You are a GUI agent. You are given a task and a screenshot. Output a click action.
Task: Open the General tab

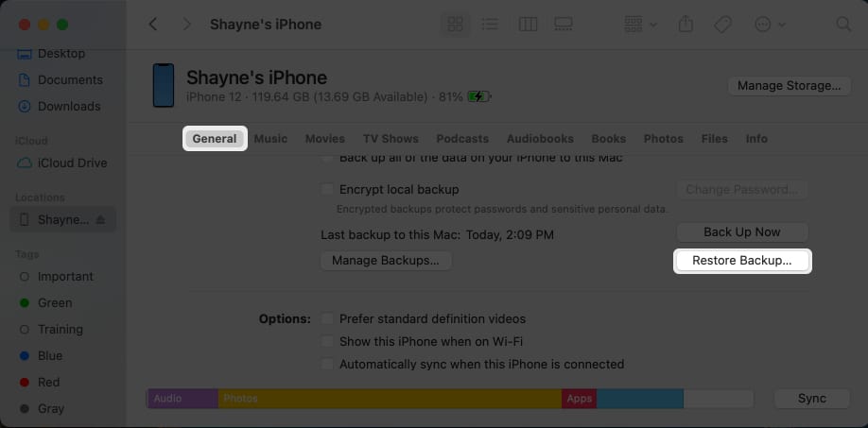point(215,139)
